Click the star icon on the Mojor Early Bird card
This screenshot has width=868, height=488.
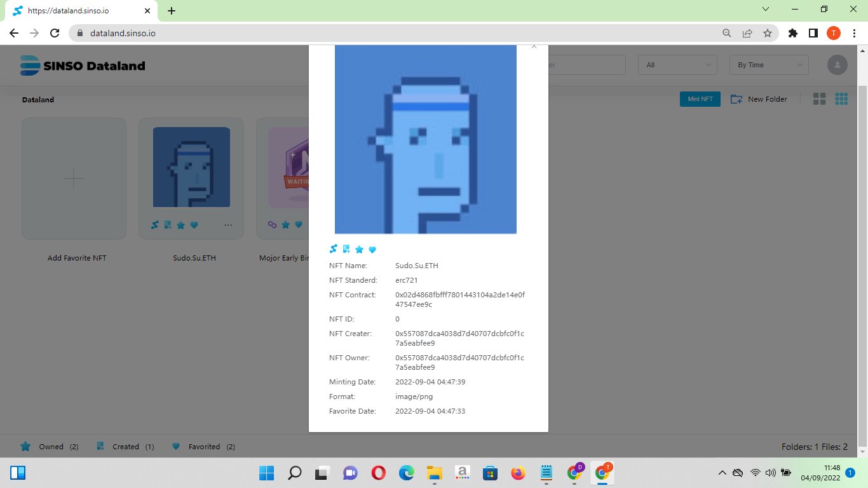point(285,224)
